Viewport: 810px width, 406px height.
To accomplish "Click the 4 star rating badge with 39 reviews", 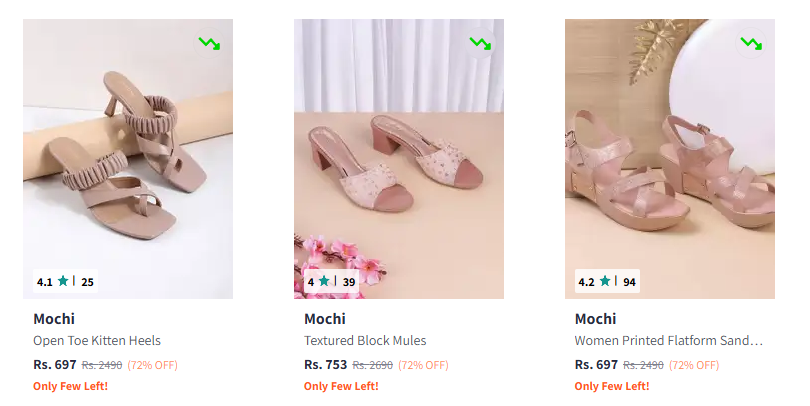I will click(331, 282).
